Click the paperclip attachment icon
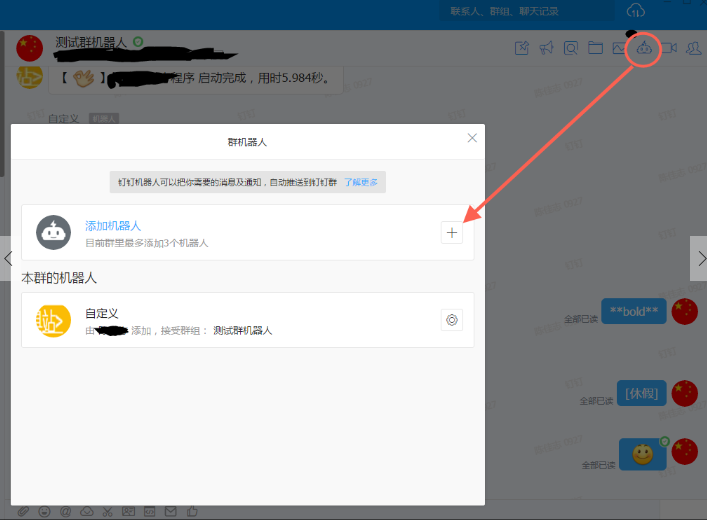This screenshot has width=707, height=520. pos(23,511)
